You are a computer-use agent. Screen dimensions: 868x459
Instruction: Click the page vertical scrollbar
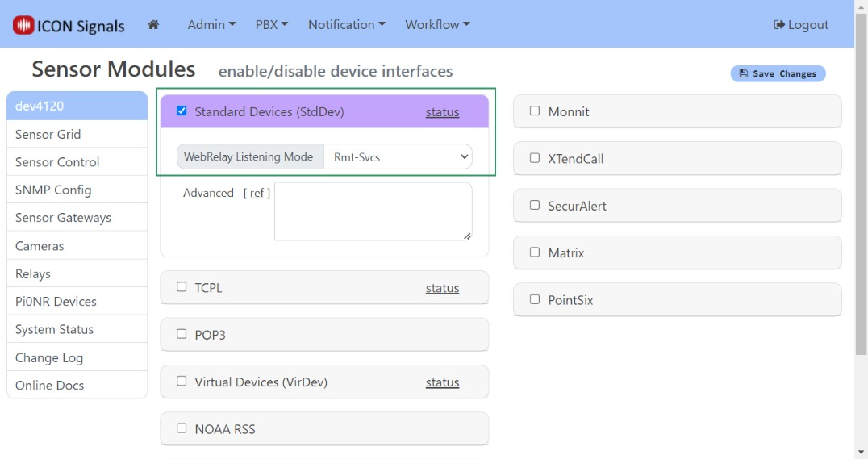tap(861, 242)
